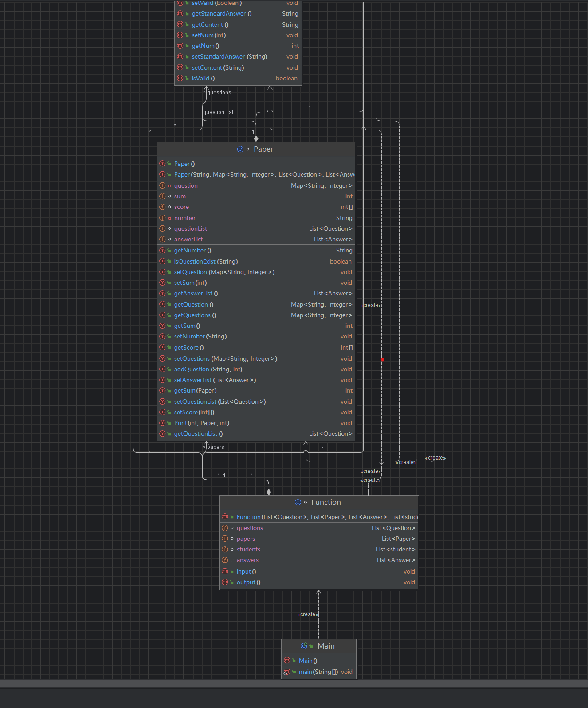Click method icon for Main() constructor
588x708 pixels.
pos(287,661)
